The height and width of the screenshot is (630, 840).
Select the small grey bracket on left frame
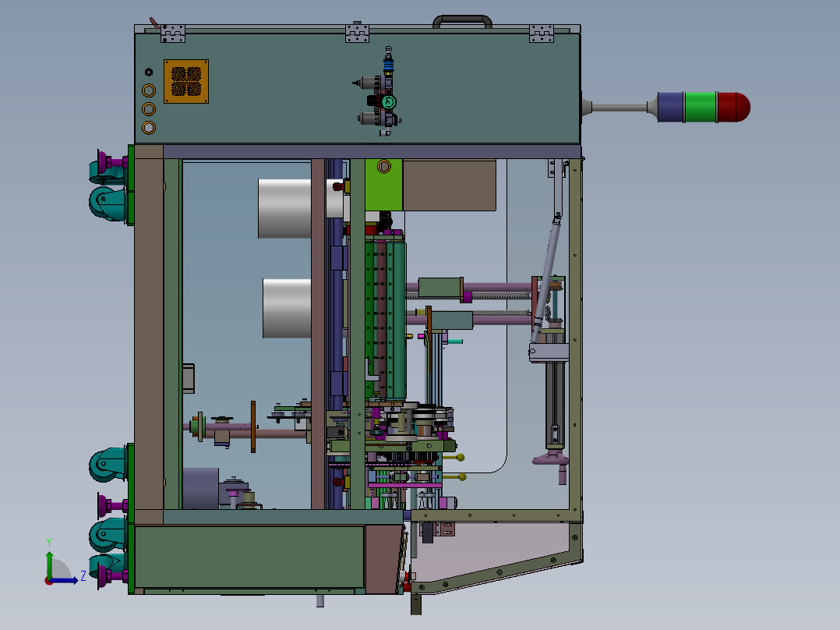pyautogui.click(x=188, y=378)
